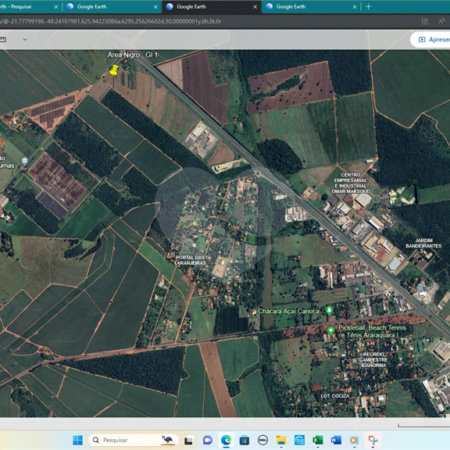Open Excel from the taskbar

click(x=318, y=440)
